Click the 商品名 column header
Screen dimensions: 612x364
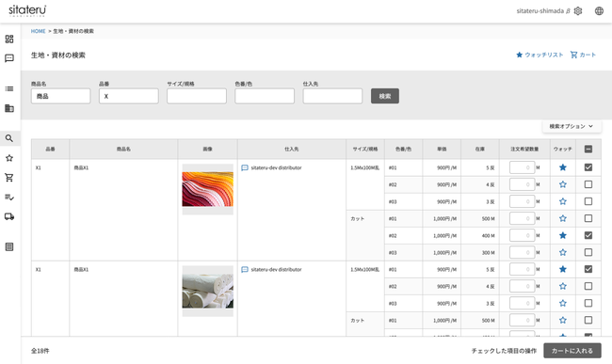(123, 150)
